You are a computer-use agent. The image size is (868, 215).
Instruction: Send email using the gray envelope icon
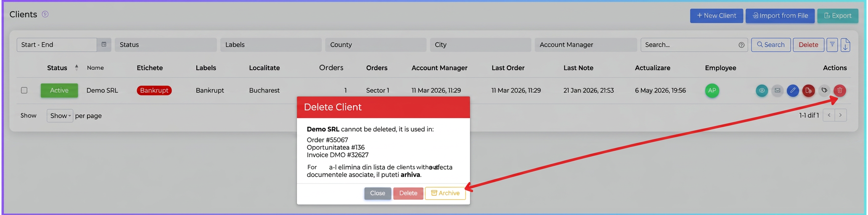pyautogui.click(x=777, y=90)
